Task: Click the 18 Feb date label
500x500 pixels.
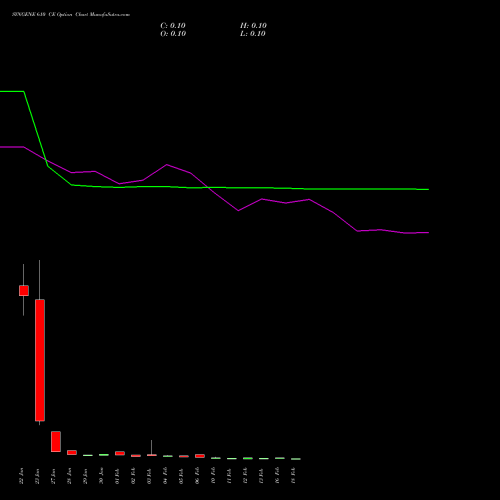Action: click(294, 476)
